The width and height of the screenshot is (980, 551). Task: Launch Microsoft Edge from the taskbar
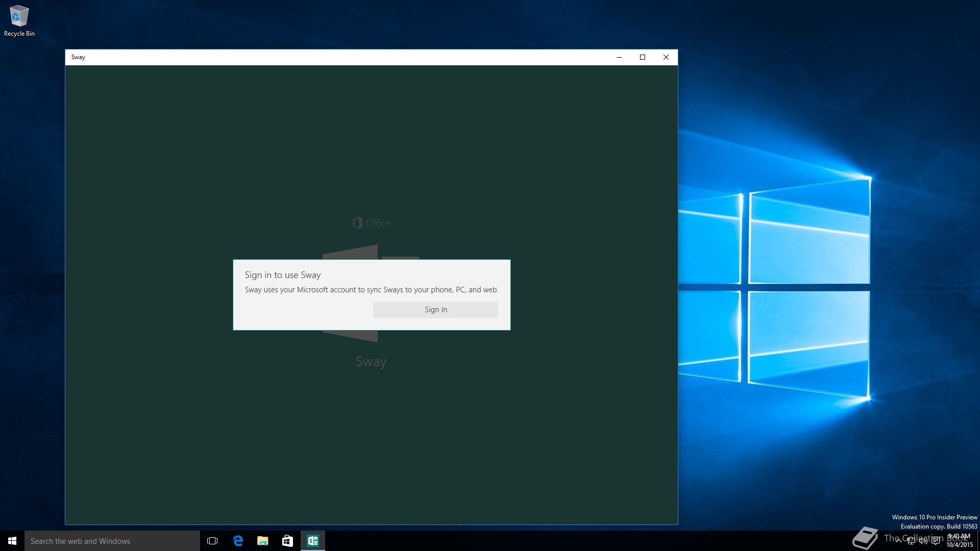[238, 541]
